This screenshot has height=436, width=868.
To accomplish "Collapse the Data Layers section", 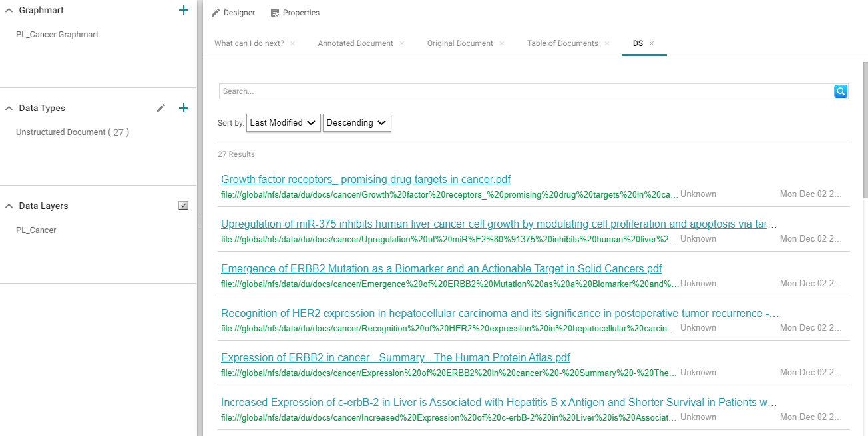I will (9, 206).
